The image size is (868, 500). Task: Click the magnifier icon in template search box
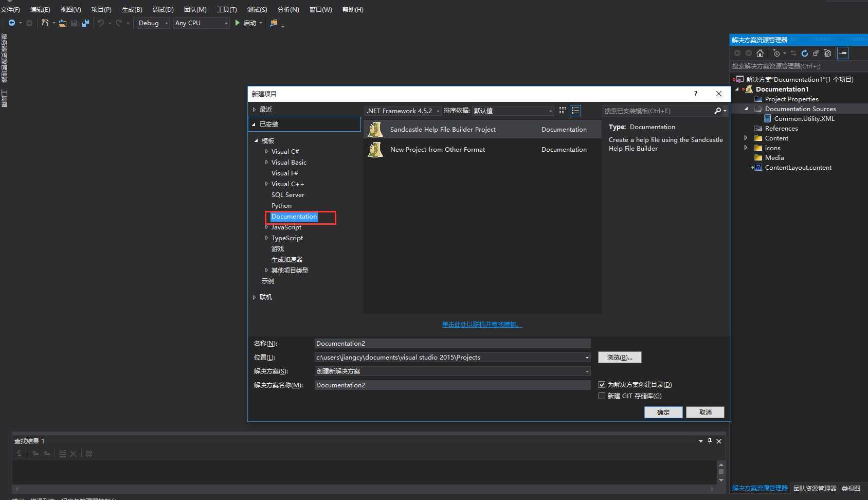pyautogui.click(x=718, y=111)
